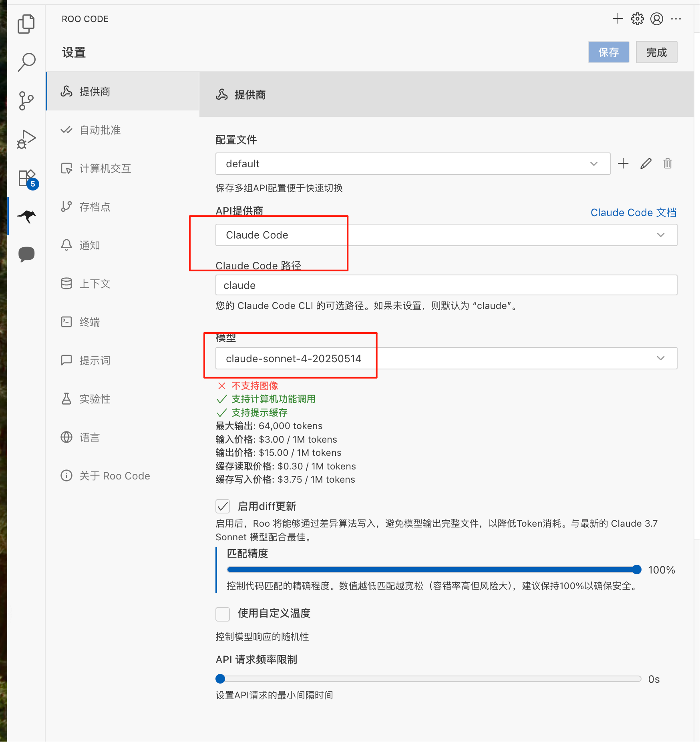The height and width of the screenshot is (742, 700).
Task: Click the 最大输出: 64,000 tokens text
Action: tap(269, 426)
